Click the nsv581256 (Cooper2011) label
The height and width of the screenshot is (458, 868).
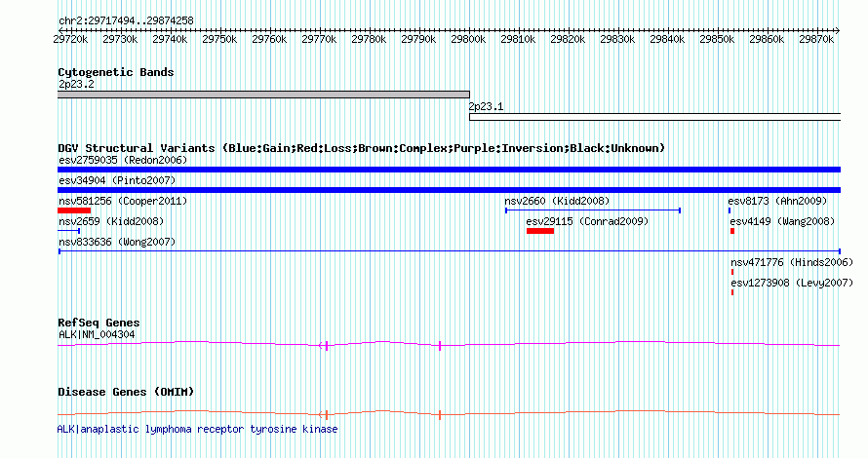pos(123,201)
